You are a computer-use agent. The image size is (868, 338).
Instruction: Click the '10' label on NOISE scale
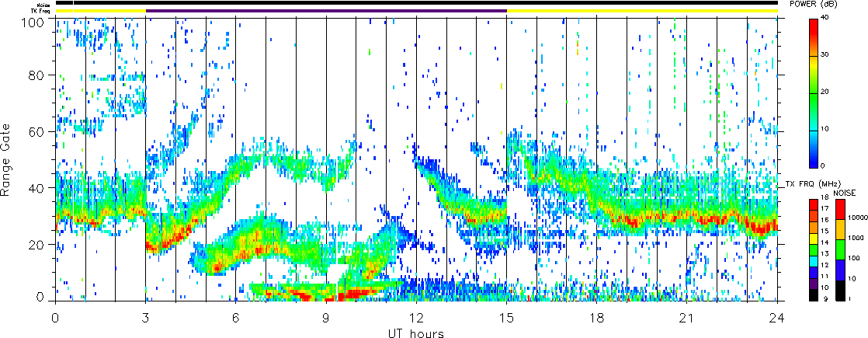852,279
